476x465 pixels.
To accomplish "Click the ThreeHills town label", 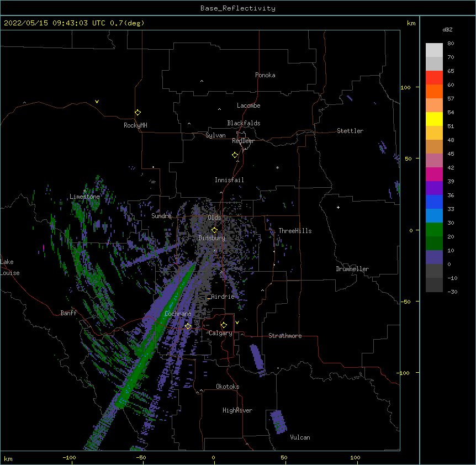I will coord(295,231).
